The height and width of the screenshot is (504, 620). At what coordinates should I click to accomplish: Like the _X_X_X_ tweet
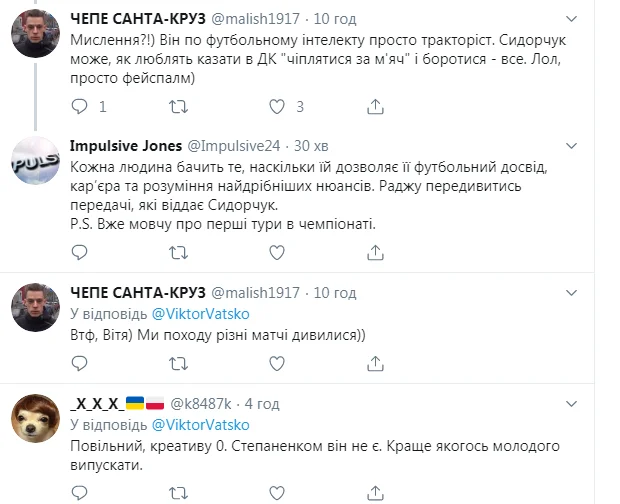pos(277,491)
